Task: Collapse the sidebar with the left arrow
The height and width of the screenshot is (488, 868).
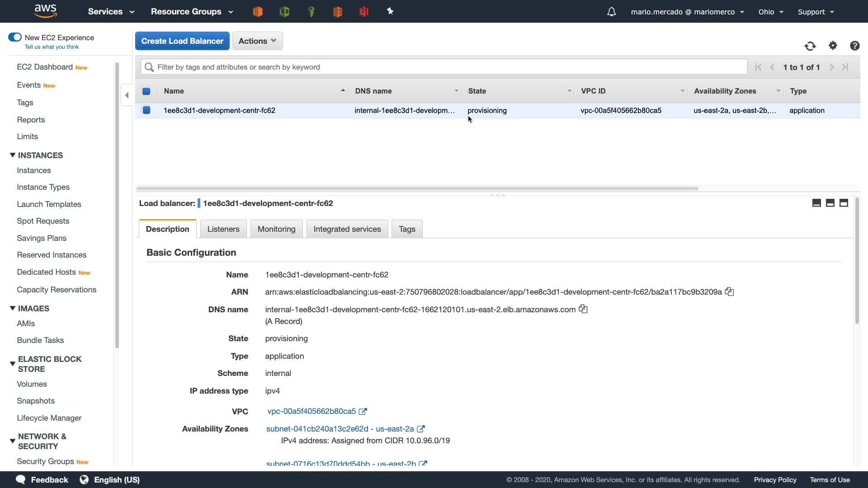Action: pos(127,95)
